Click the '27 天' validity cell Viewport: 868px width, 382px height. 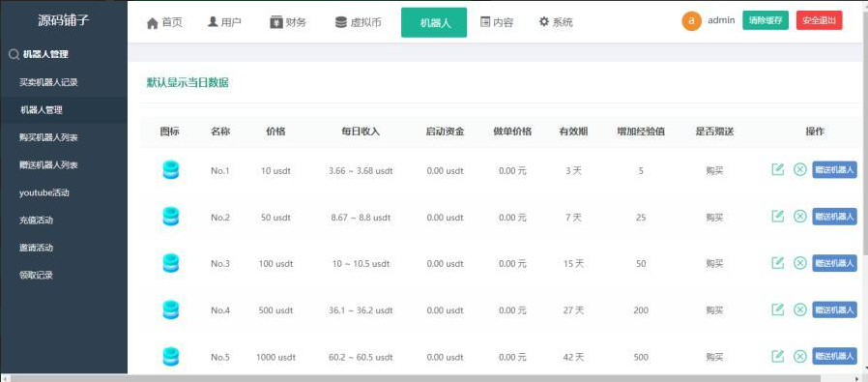tap(573, 310)
